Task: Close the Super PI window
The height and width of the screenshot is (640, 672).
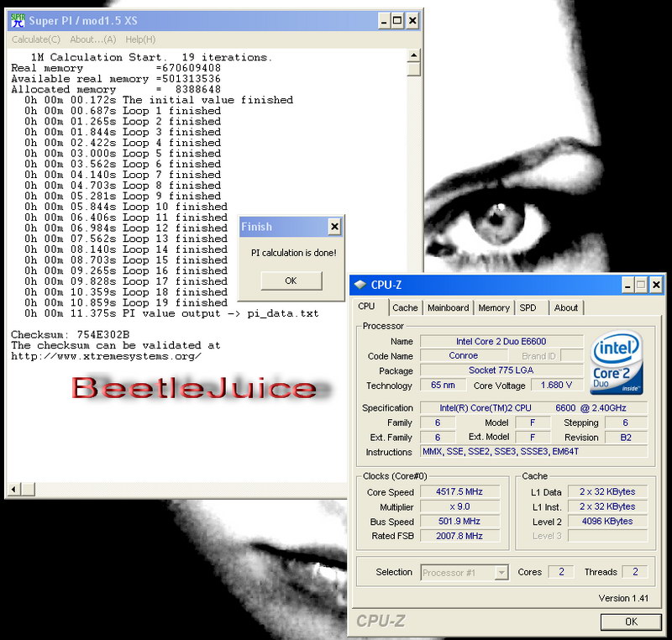Action: [x=412, y=20]
